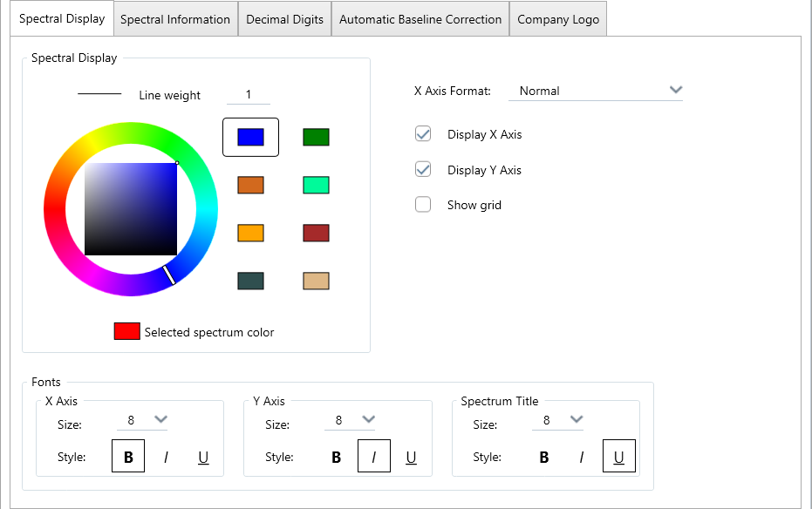Uncheck the Display Y Axis checkbox
The image size is (812, 509).
(x=423, y=170)
